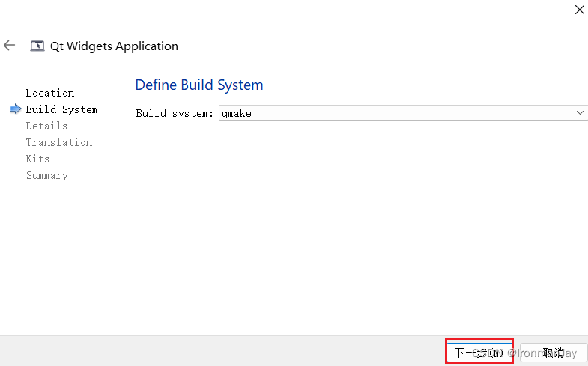Select the Location step in sidebar
Screen dimensions: 588x366
[50, 93]
